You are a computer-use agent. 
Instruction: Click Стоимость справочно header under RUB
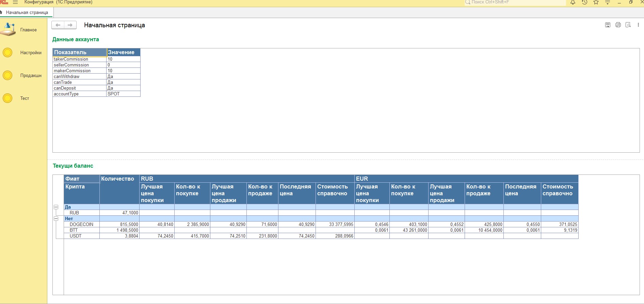point(335,193)
